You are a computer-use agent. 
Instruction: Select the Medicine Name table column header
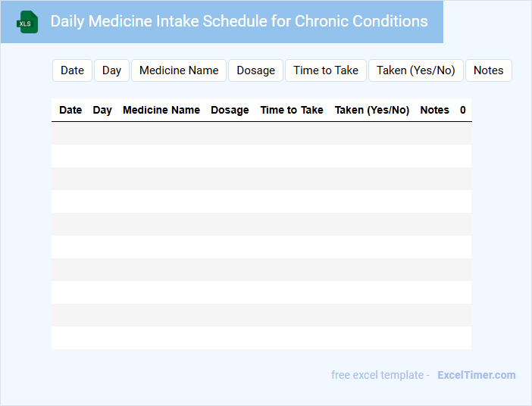pyautogui.click(x=161, y=110)
